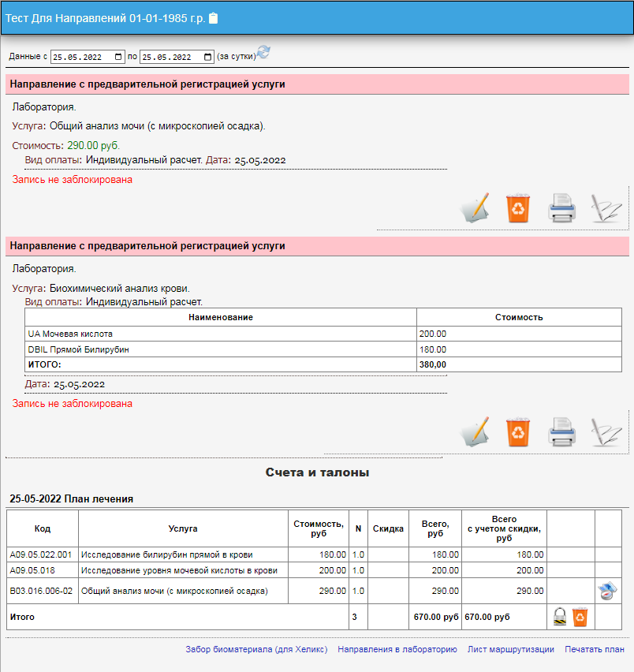Click the padlock icon in the Итого row
This screenshot has height=672, width=634.
click(x=560, y=617)
